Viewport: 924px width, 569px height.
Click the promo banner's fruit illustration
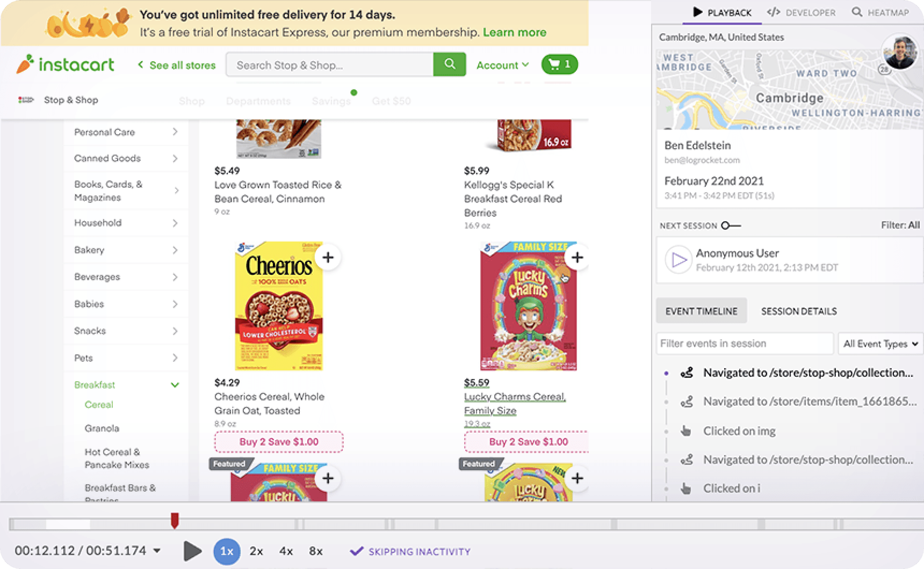89,23
